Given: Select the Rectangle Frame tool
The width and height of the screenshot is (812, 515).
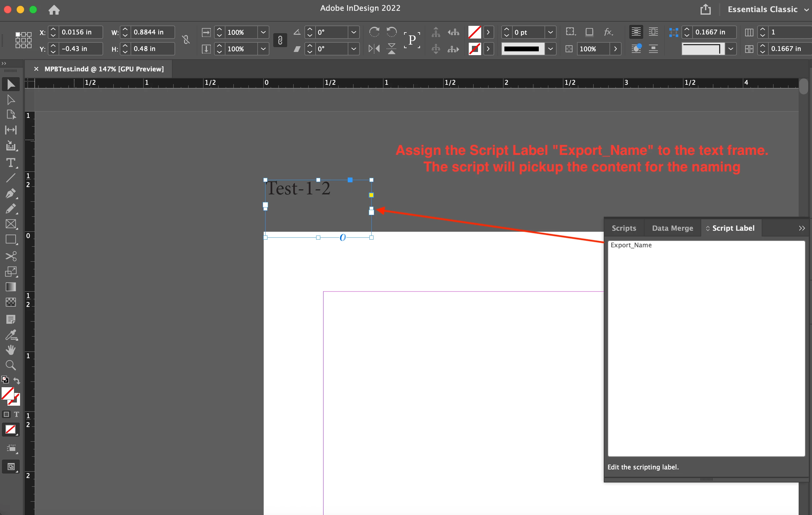Looking at the screenshot, I should [11, 224].
